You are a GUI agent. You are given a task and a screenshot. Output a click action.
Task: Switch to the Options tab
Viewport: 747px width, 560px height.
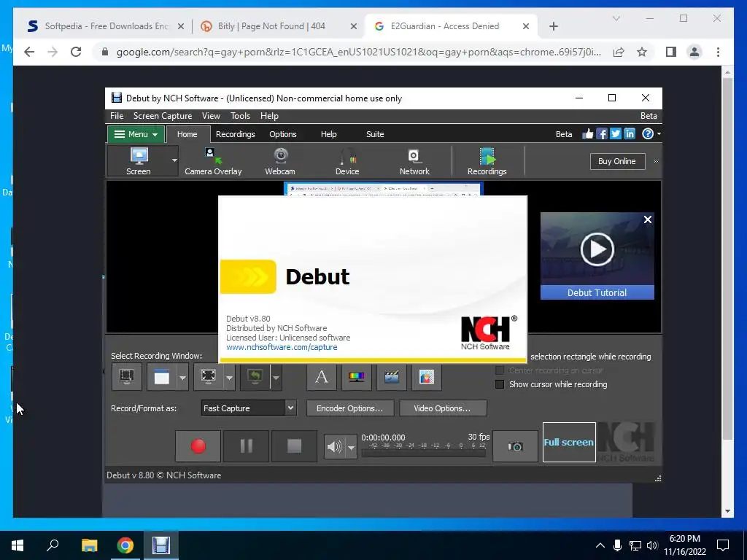283,134
